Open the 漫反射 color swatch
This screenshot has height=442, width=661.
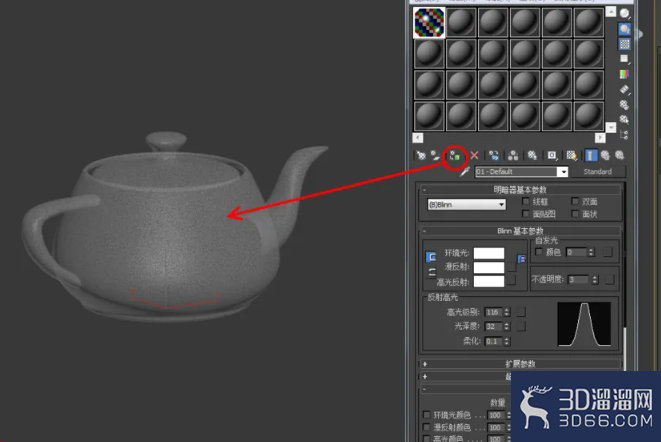coord(489,267)
